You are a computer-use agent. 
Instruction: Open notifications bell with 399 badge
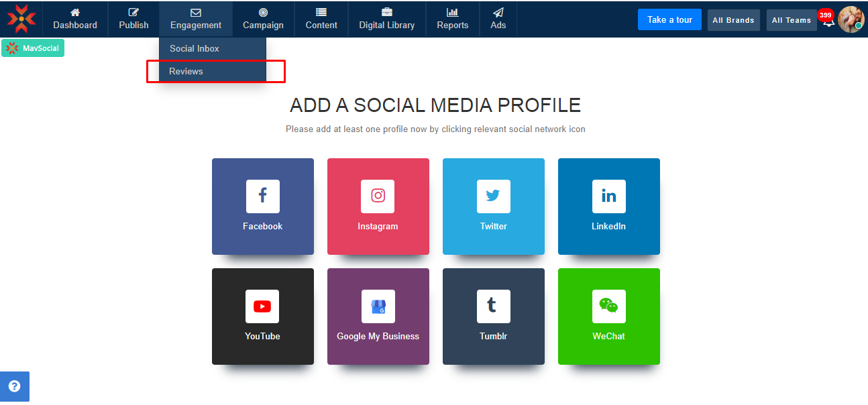(x=829, y=21)
